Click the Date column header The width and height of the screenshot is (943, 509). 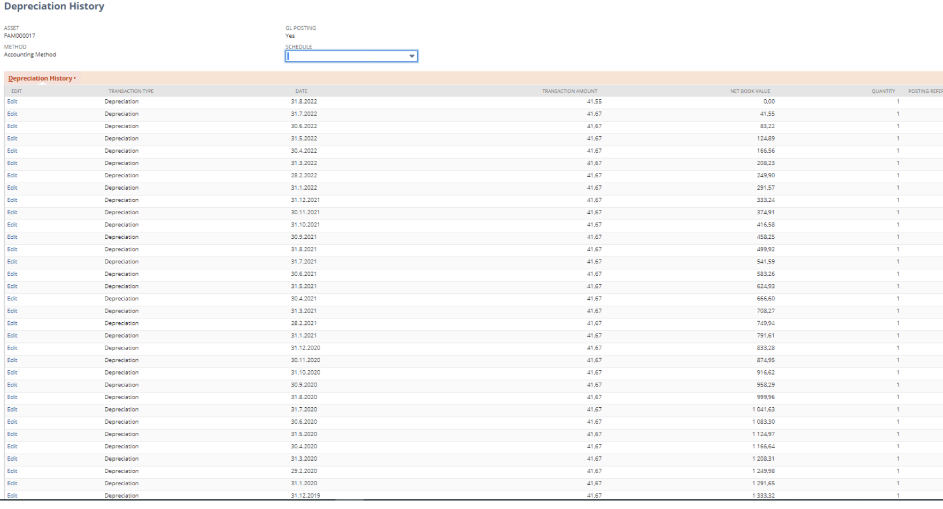coord(301,91)
